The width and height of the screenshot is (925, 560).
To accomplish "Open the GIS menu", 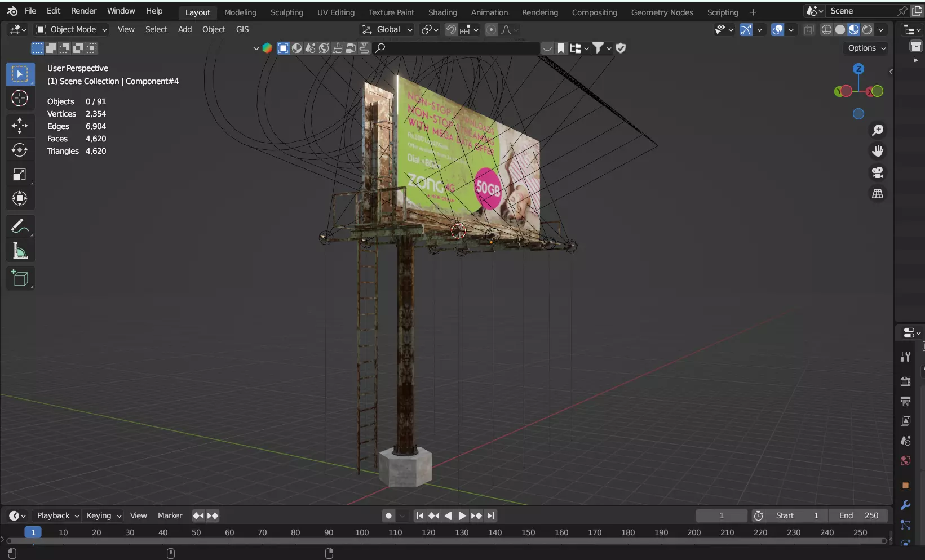I will coord(242,29).
